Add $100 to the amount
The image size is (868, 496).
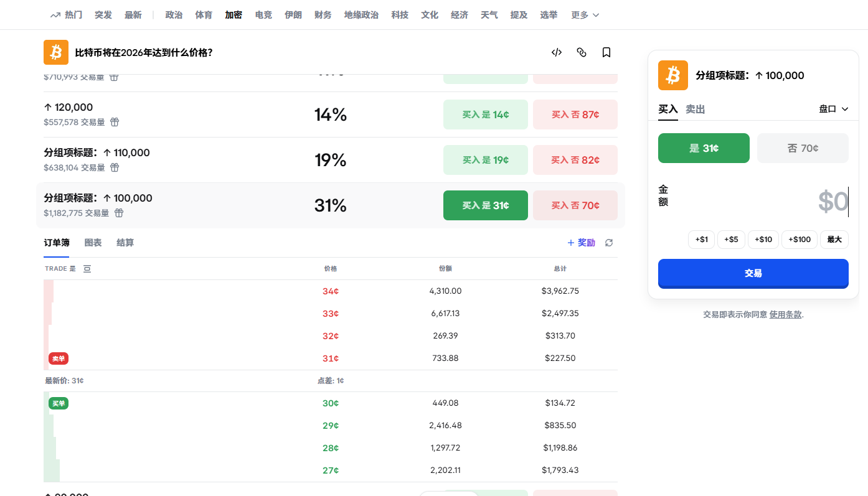[800, 240]
